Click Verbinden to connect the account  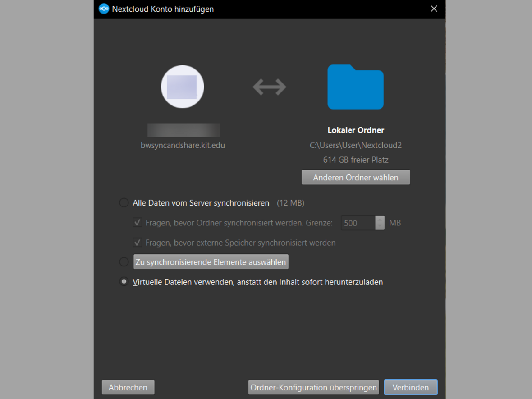point(410,387)
